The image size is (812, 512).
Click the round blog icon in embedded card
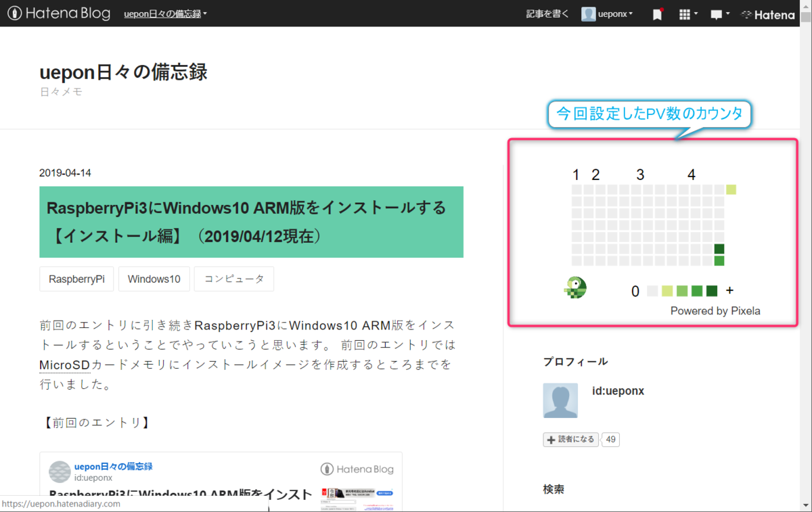coord(60,472)
